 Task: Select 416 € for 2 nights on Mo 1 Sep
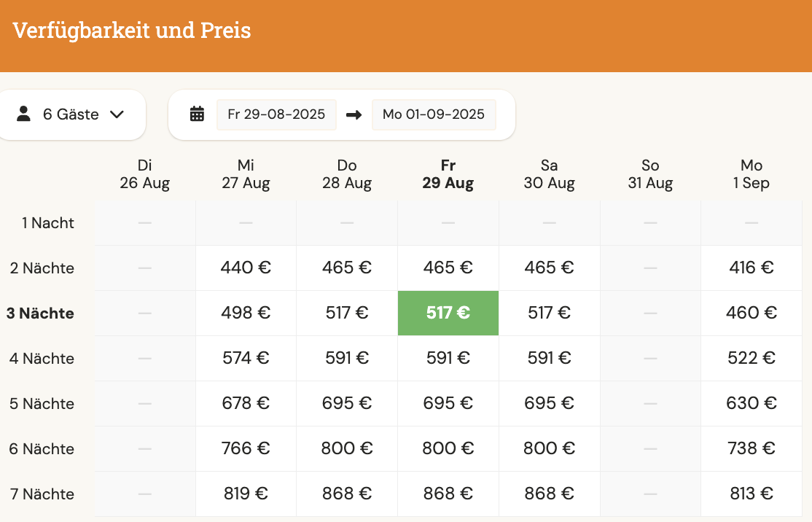tap(752, 268)
